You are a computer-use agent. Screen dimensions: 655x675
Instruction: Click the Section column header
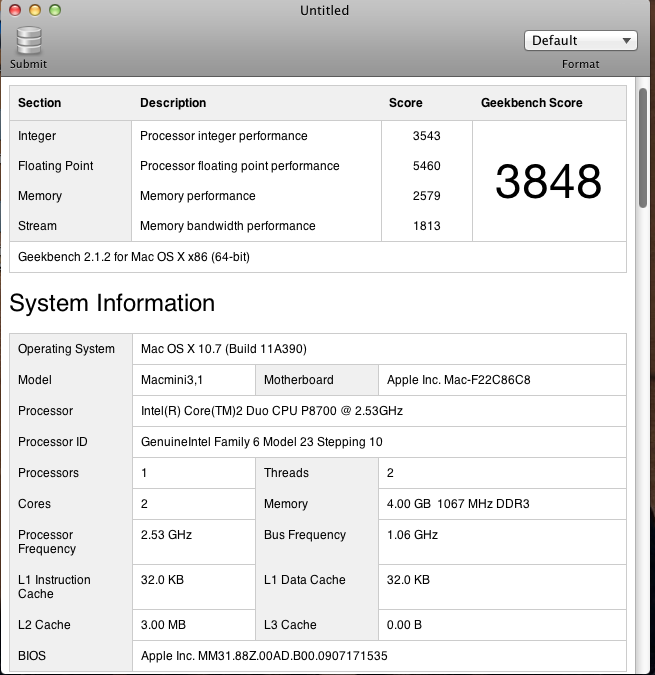tap(39, 102)
